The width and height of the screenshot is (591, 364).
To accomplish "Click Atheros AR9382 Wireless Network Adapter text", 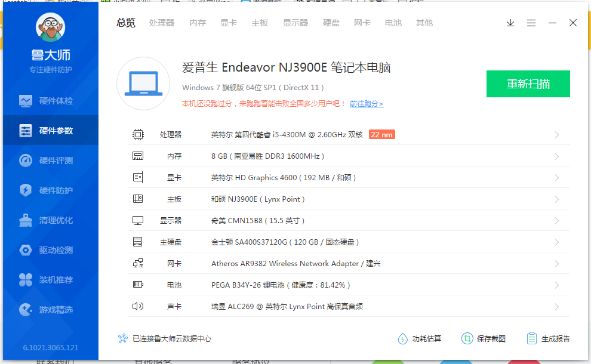I will (x=296, y=263).
